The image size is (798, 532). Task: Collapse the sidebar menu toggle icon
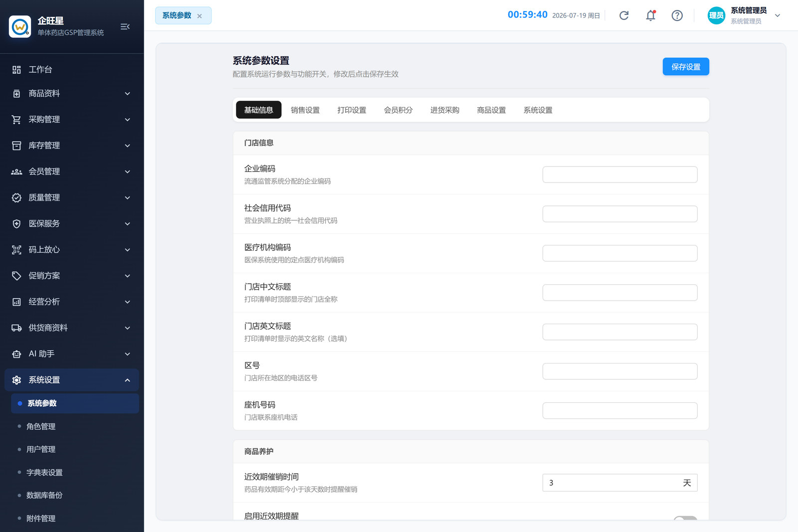(x=125, y=26)
